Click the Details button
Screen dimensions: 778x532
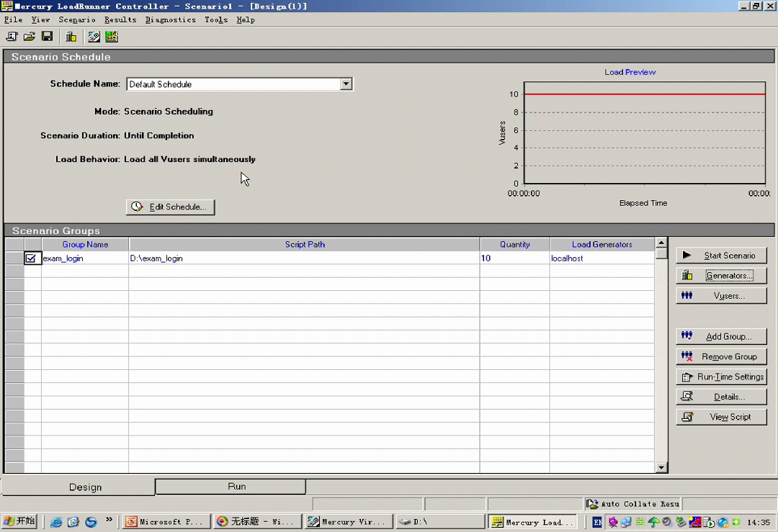[x=721, y=397]
